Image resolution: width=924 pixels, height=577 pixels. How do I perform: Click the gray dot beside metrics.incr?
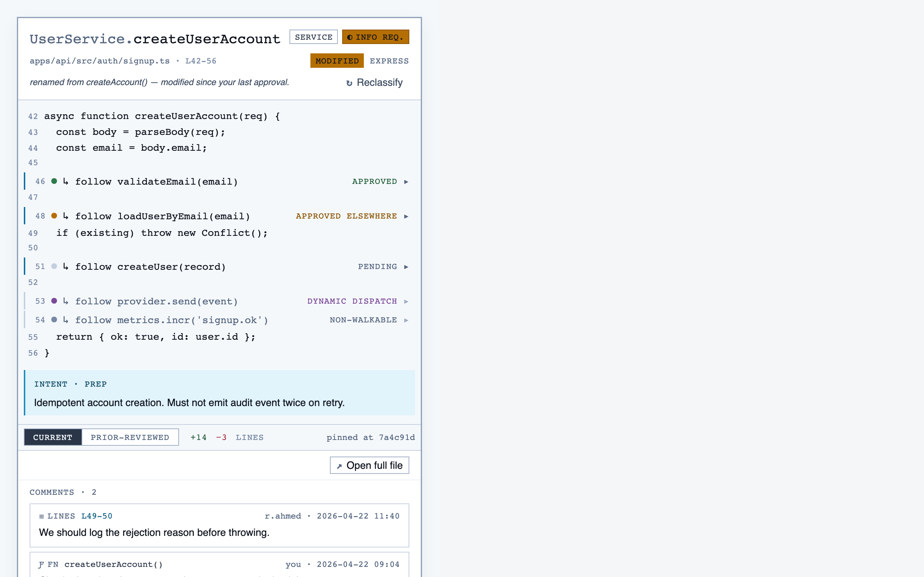tap(54, 320)
